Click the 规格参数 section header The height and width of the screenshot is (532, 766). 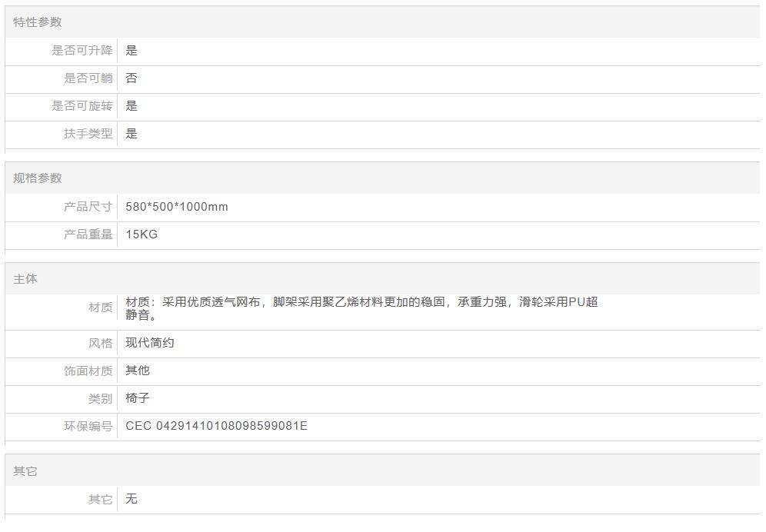(38, 178)
